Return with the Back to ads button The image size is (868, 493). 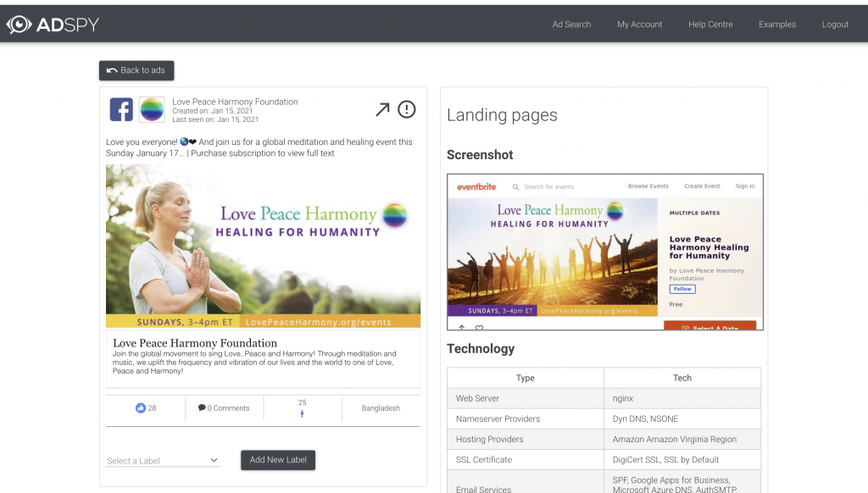(x=136, y=70)
